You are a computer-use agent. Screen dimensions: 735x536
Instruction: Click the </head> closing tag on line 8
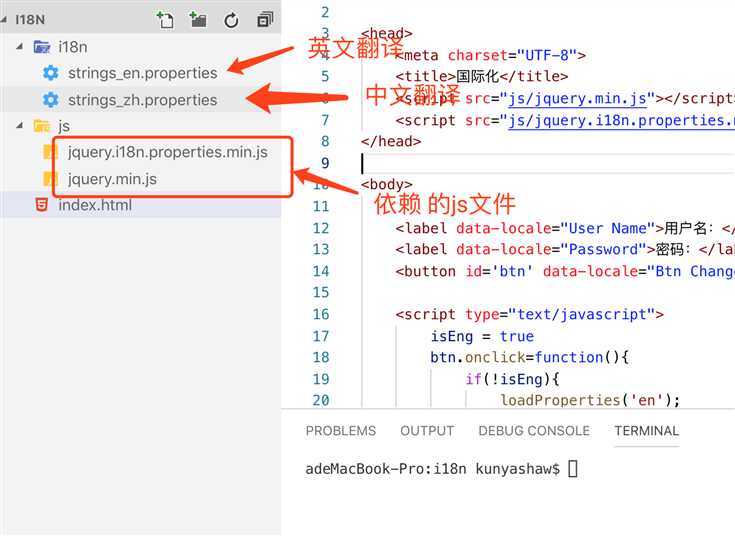coord(391,141)
